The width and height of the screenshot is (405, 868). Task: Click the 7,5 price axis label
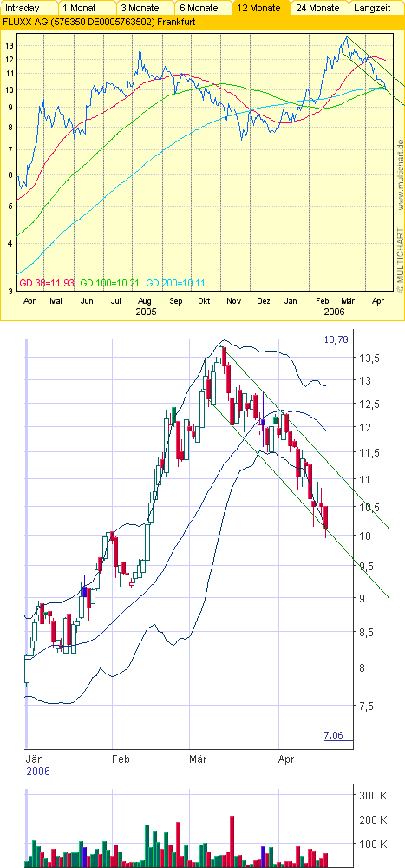pos(368,706)
